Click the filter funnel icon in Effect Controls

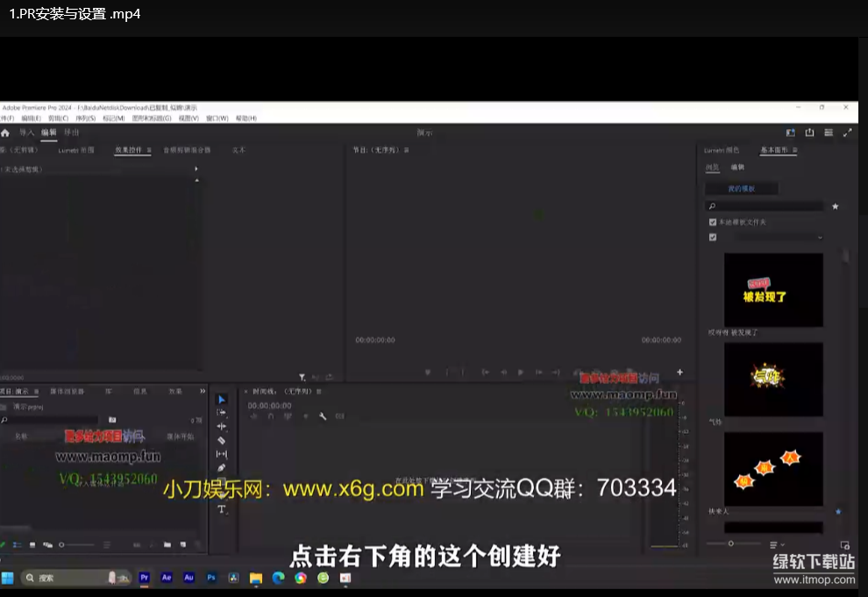point(302,377)
